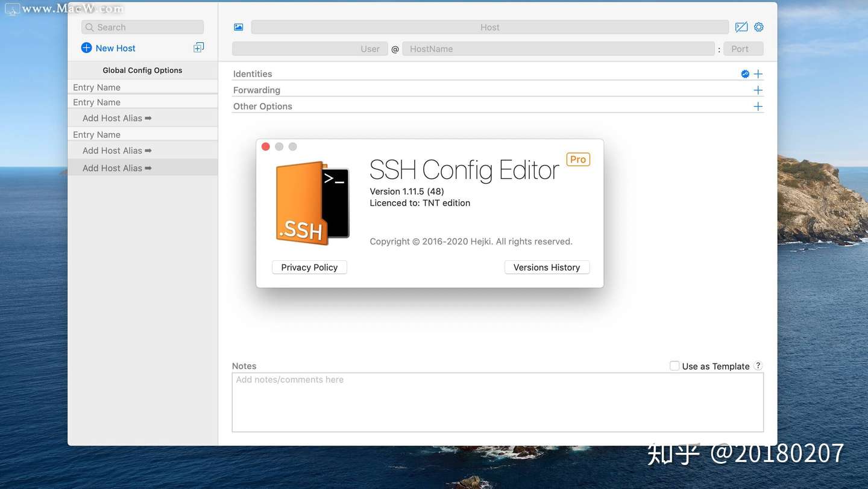The image size is (868, 489).
Task: Click the Forwarding section header
Action: [x=257, y=90]
